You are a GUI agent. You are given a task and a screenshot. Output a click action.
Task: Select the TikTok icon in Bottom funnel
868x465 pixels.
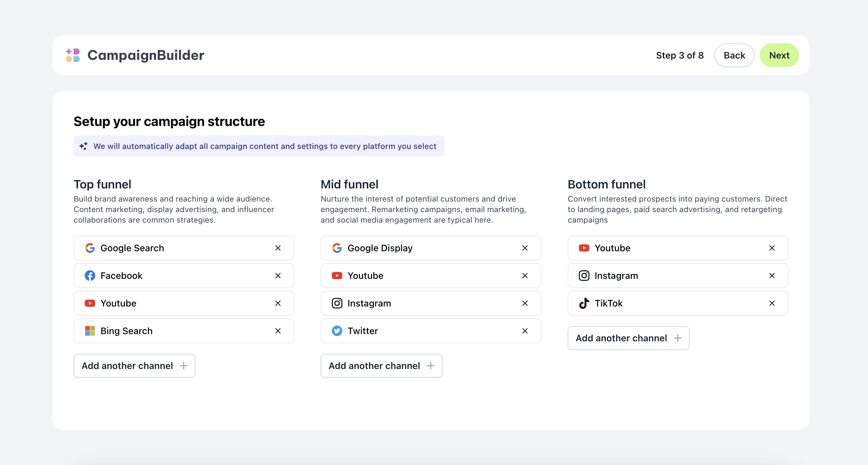coord(584,303)
